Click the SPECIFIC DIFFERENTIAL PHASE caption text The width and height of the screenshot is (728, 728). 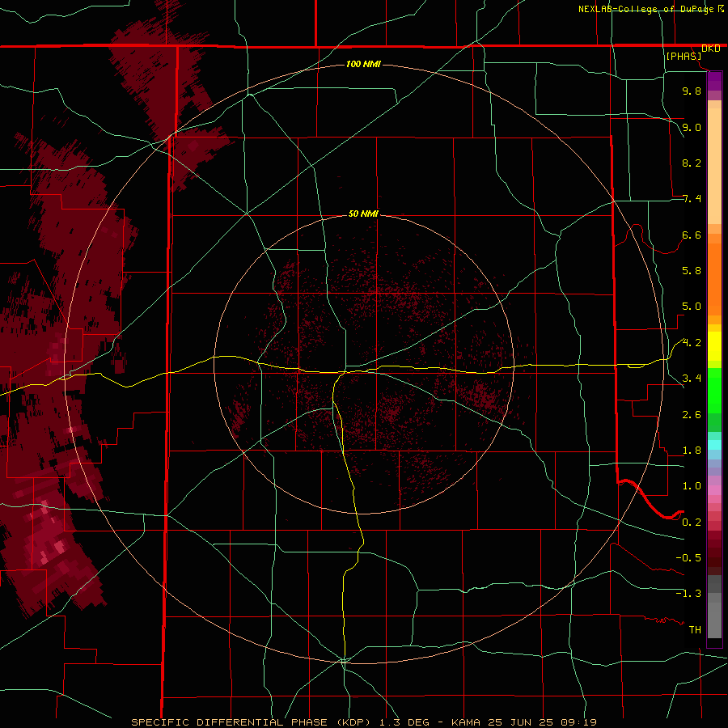coord(230,722)
